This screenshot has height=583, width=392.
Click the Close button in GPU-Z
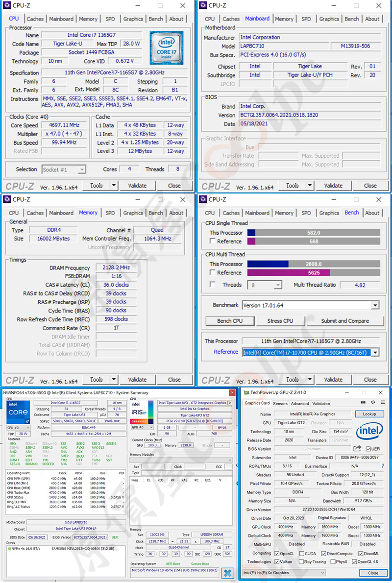[x=373, y=573]
